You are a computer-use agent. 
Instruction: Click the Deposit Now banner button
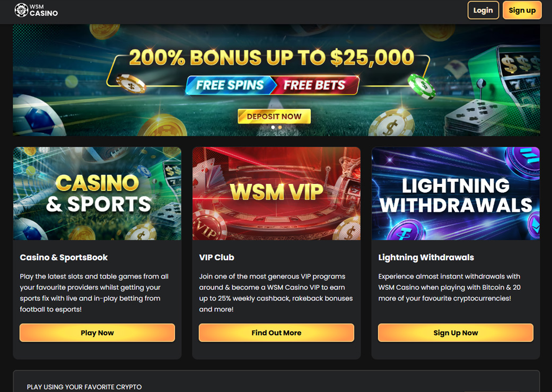[x=274, y=117]
